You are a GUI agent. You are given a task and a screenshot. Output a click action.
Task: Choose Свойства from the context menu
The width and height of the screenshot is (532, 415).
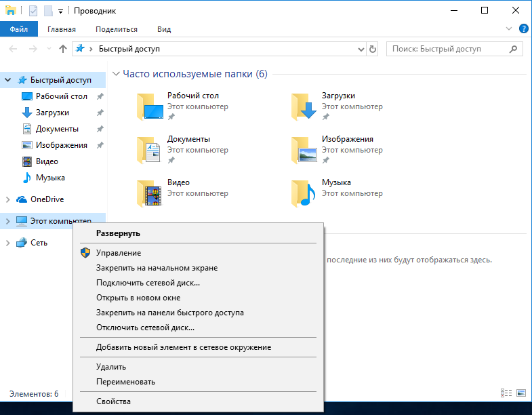point(113,401)
